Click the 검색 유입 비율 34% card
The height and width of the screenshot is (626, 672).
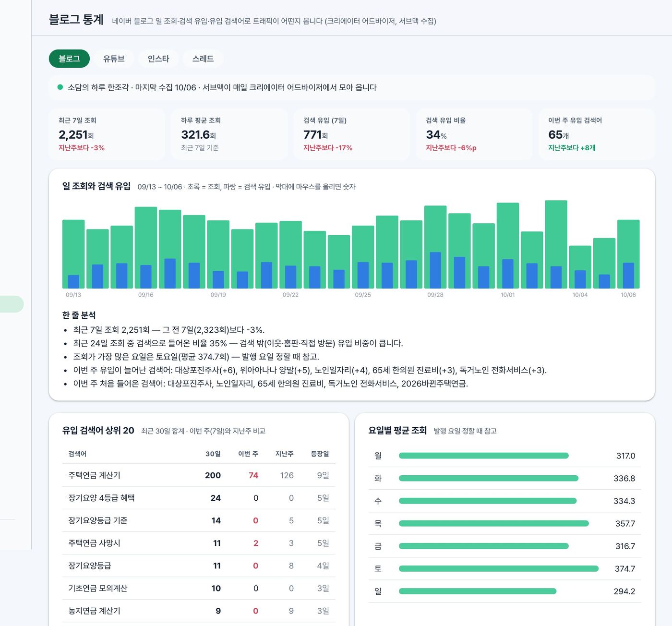coord(474,134)
